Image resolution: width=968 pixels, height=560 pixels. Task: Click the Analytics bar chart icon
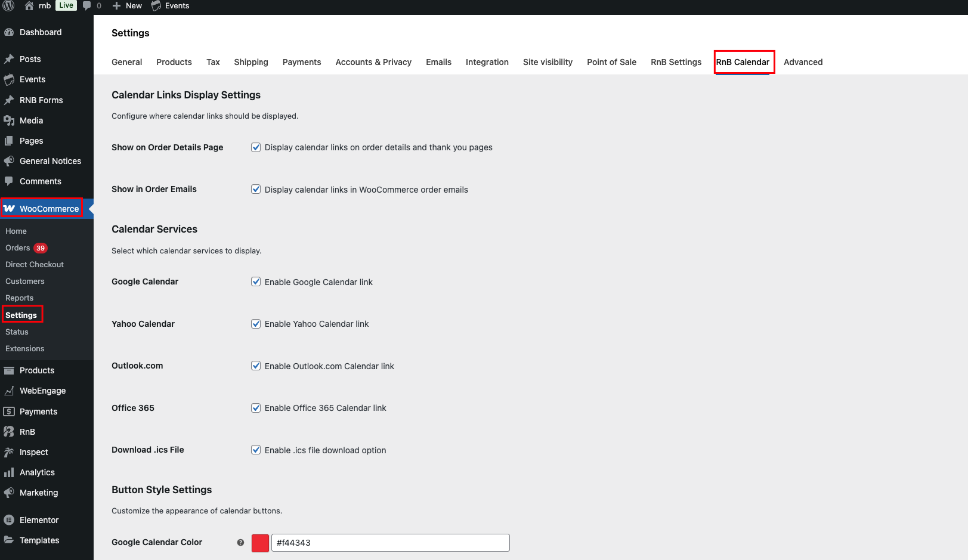click(9, 472)
